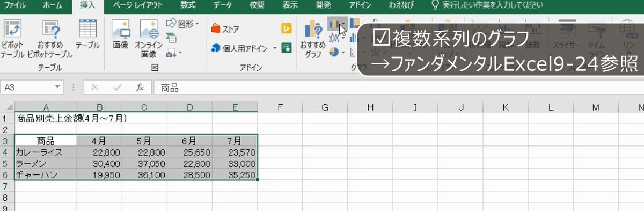Viewport: 644px width, 211px height.
Task: Select the cell containing 19,950
Action: [x=99, y=175]
